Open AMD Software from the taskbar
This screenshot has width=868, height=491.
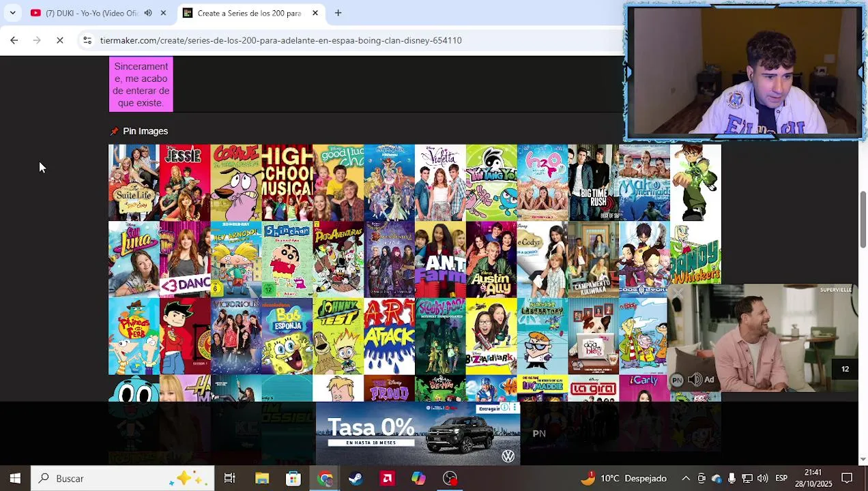pyautogui.click(x=387, y=478)
